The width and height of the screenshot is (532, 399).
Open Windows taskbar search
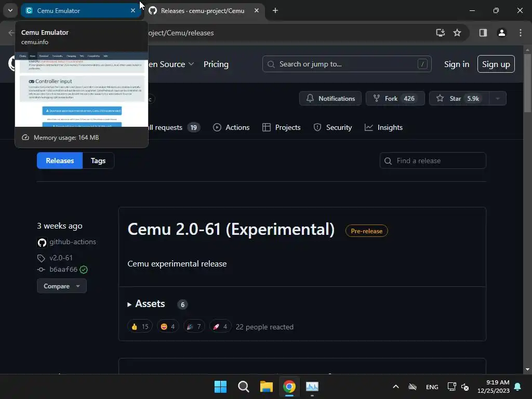click(x=243, y=387)
